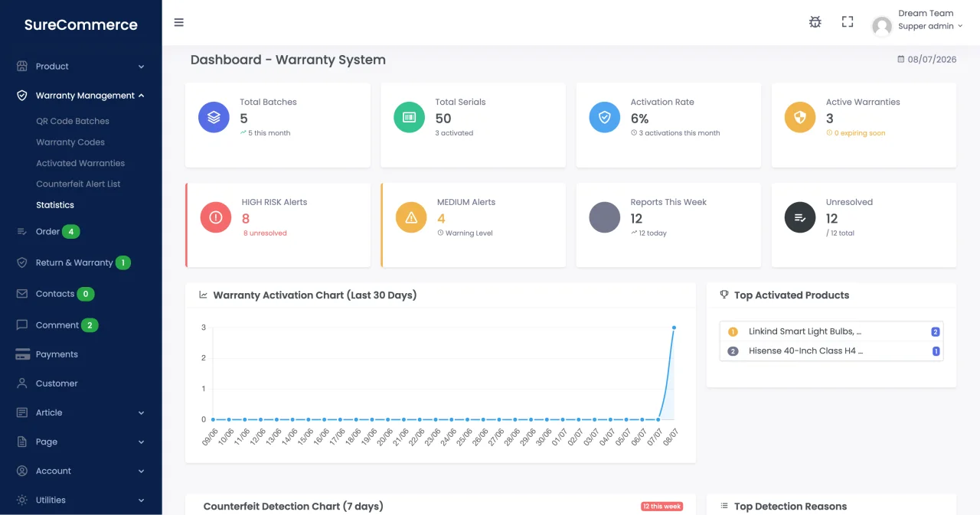Click the '5 this month' trend text
The image size is (980, 515).
[x=265, y=133]
